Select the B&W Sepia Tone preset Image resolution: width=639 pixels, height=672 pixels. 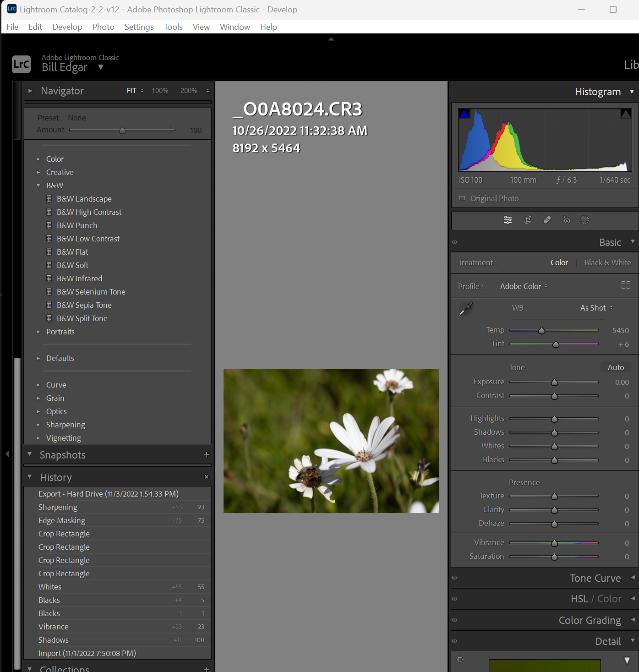(84, 305)
